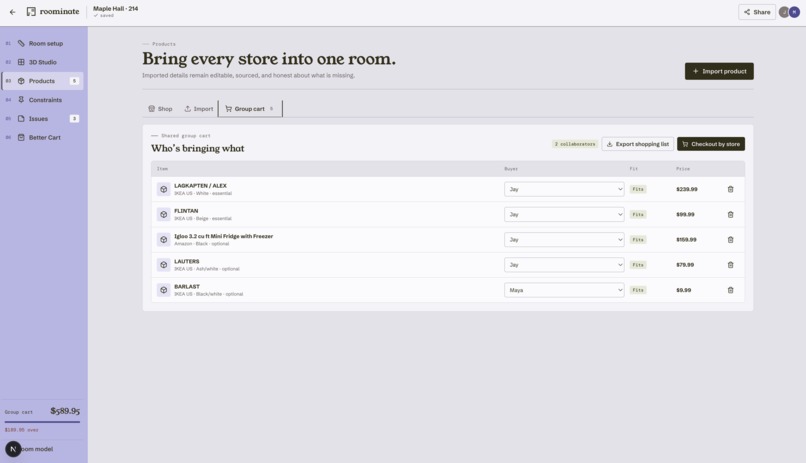This screenshot has width=806, height=463.
Task: Delete LAUTERS with trash icon
Action: [x=730, y=265]
